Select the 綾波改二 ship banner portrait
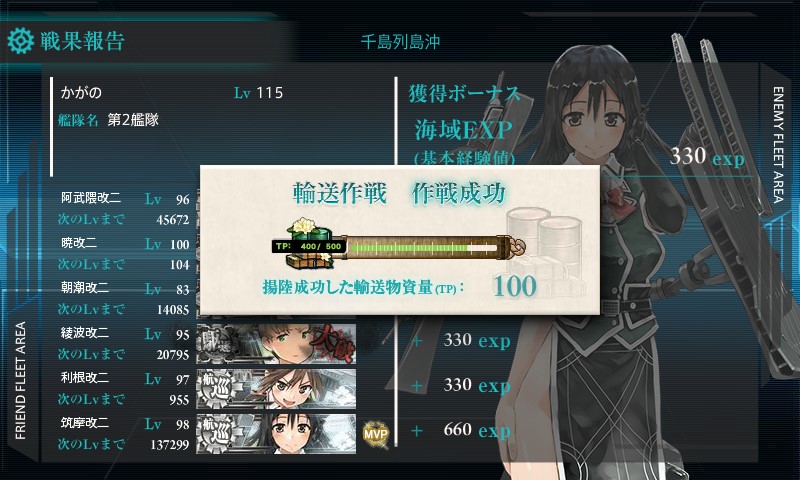The image size is (800, 480). (276, 344)
